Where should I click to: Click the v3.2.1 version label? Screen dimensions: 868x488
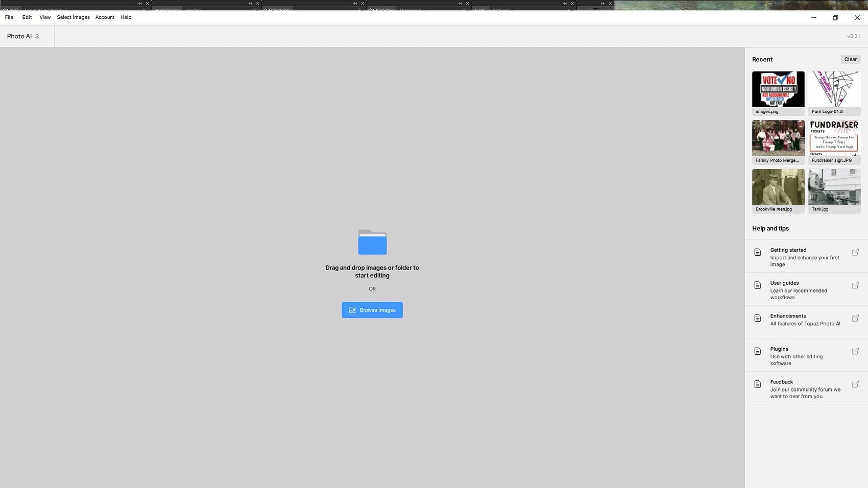tap(854, 36)
